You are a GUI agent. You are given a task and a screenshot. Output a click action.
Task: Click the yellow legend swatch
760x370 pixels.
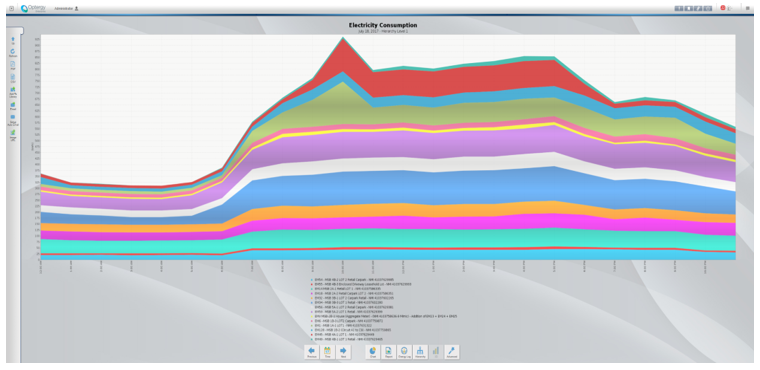click(x=312, y=316)
